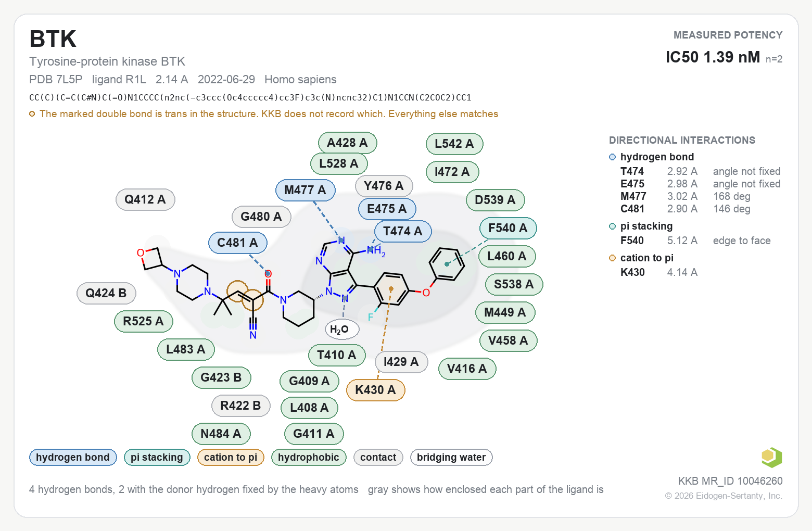This screenshot has width=812, height=531.
Task: Click the fluorine atom F on the ligand
Action: (x=371, y=317)
